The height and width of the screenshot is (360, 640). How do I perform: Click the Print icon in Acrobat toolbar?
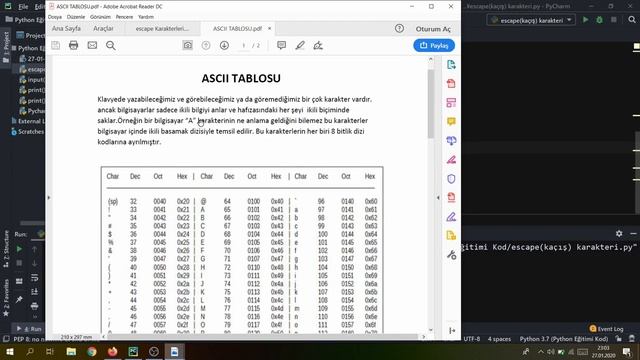pyautogui.click(x=73, y=45)
